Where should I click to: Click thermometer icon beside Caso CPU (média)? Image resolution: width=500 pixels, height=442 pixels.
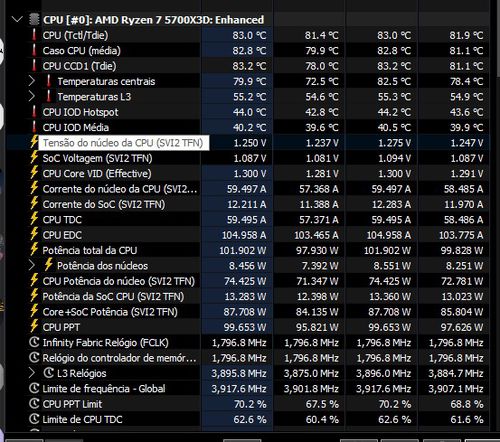34,50
